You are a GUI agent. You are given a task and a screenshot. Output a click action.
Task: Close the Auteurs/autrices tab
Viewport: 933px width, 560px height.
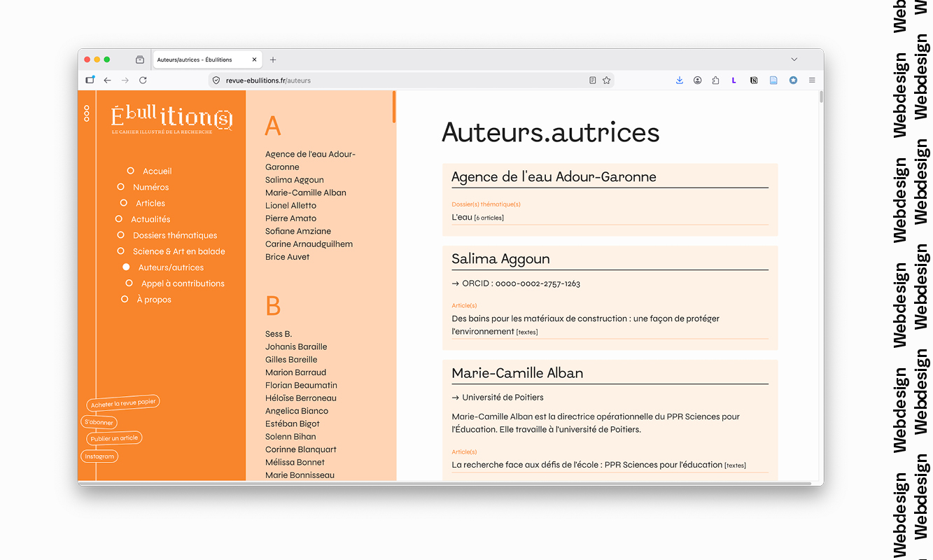(254, 59)
